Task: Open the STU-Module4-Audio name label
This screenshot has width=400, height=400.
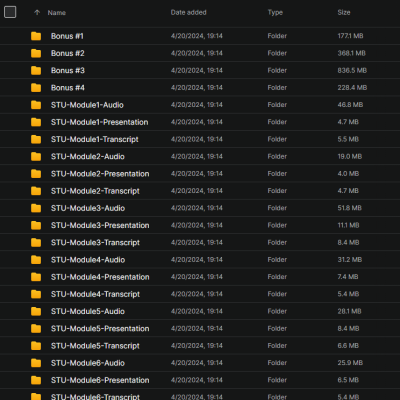Action: [x=88, y=260]
